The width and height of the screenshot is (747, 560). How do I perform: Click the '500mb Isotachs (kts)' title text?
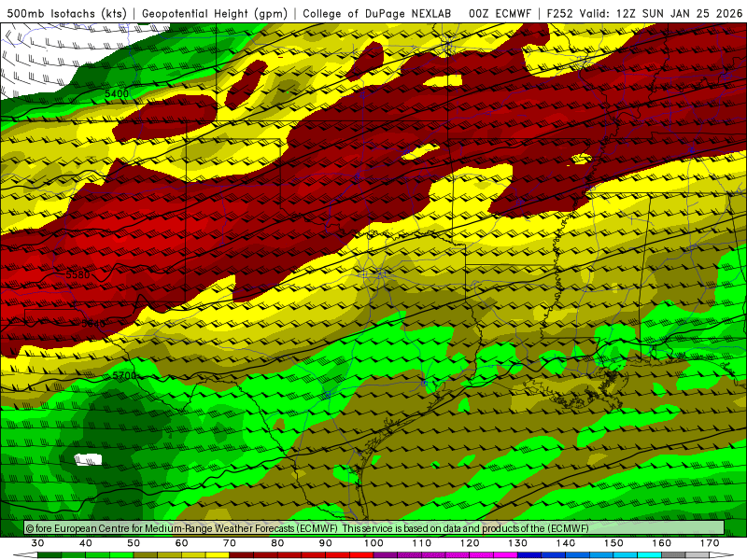[x=67, y=13]
